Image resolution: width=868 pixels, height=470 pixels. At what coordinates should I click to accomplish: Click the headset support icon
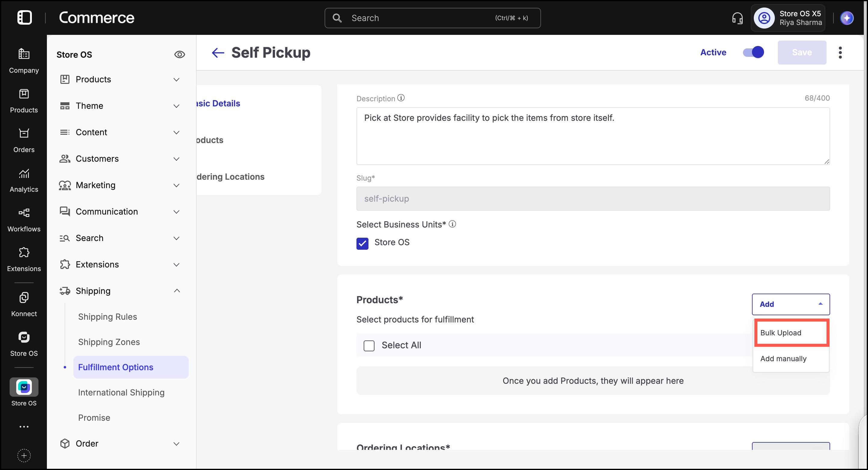click(x=737, y=18)
